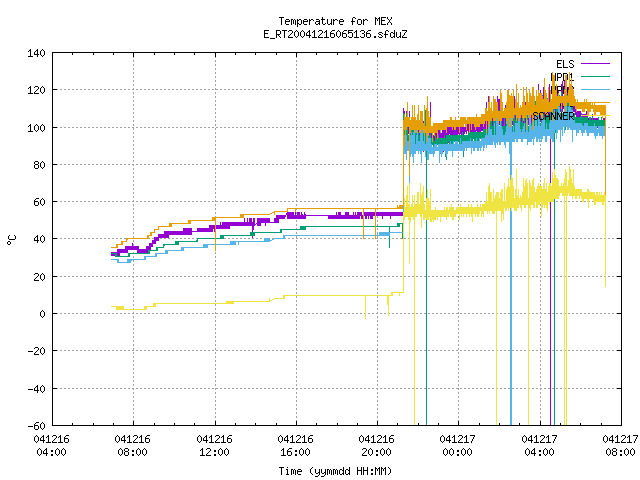Click the -60 y-axis tick label
640x480 pixels.
(x=36, y=426)
